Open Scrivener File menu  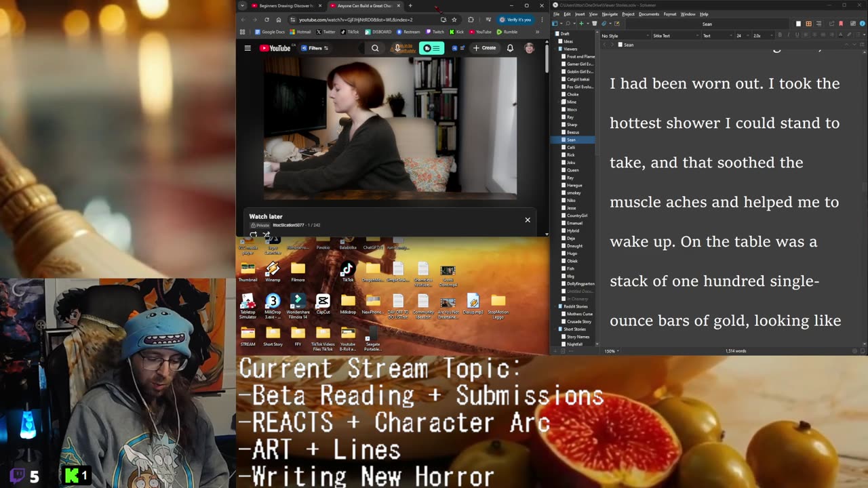coord(556,14)
